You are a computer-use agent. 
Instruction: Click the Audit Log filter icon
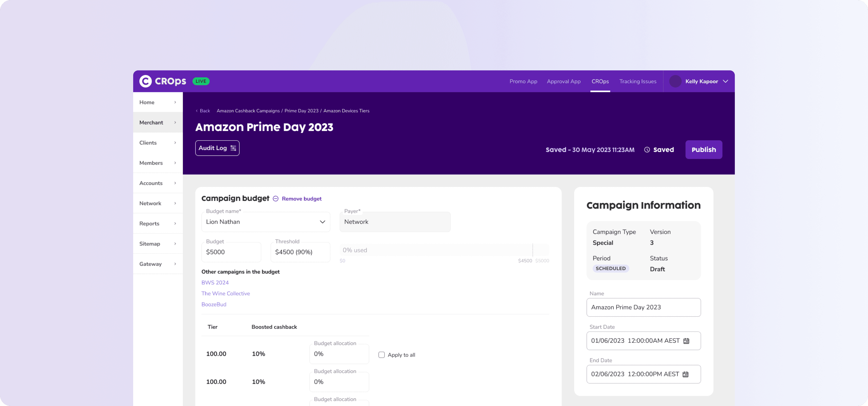[x=233, y=148]
